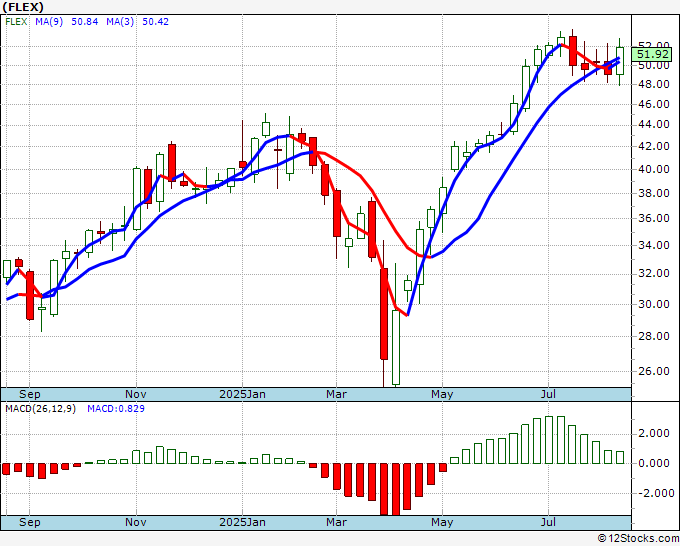Click the current price tag 51.92

tap(653, 54)
